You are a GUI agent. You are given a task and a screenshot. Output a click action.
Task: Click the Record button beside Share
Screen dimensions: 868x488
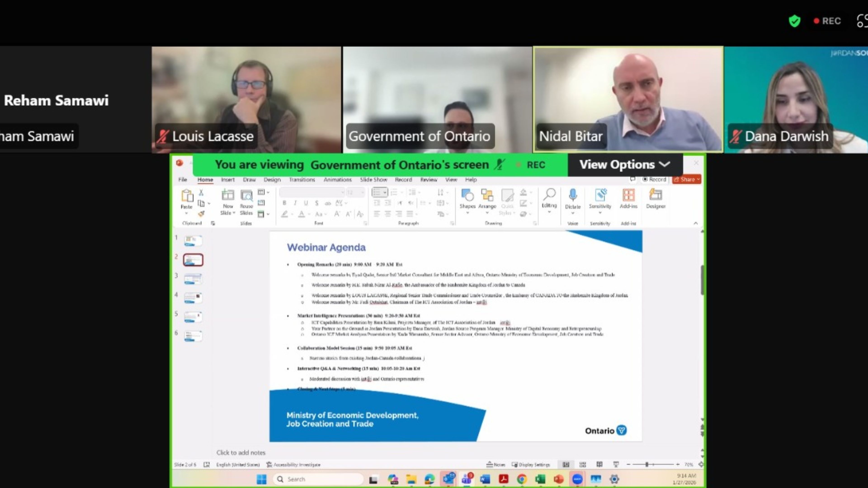point(654,180)
